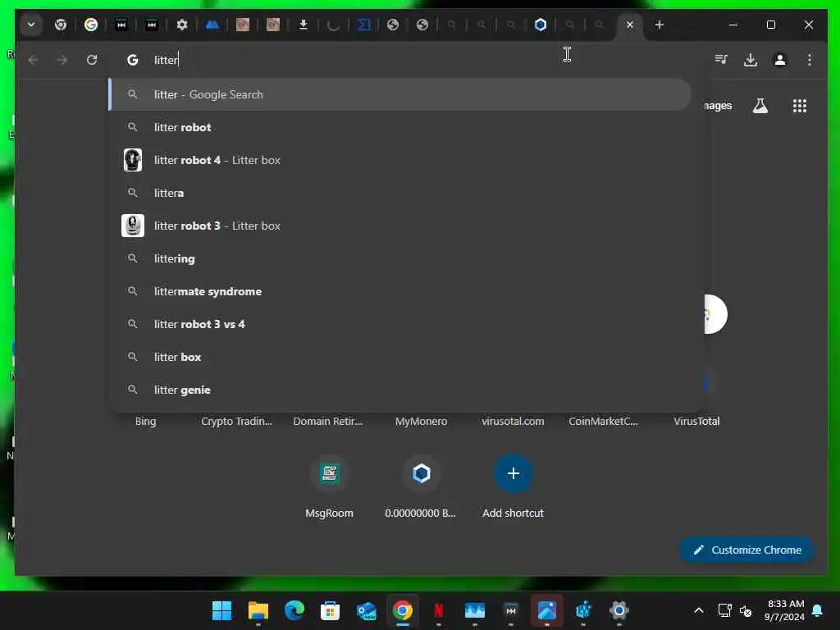Launch File Explorer from the taskbar
The height and width of the screenshot is (630, 840).
258,610
